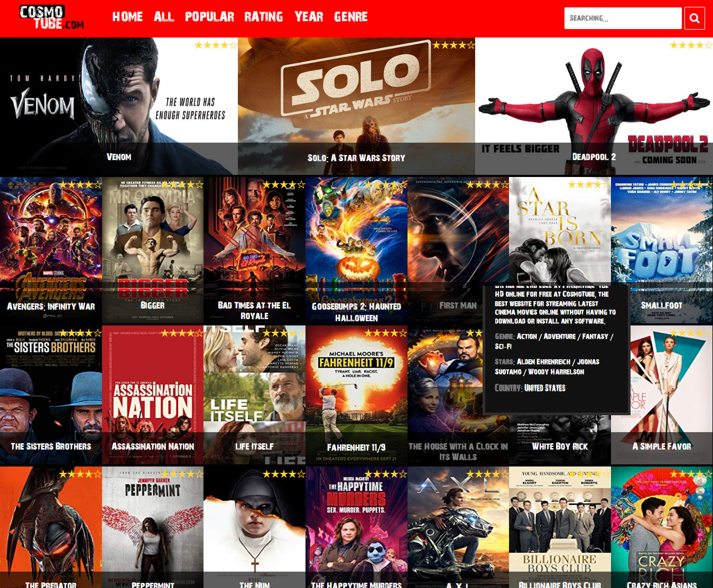The height and width of the screenshot is (588, 713).
Task: Open The House with a Clock title
Action: pos(458,451)
